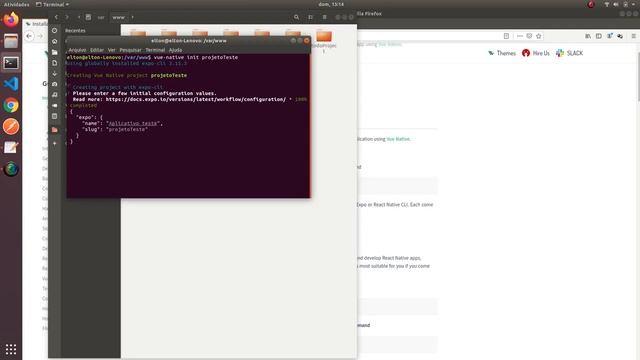The height and width of the screenshot is (360, 640).
Task: Click the red tray indicator icon in top bar
Action: tap(591, 4)
